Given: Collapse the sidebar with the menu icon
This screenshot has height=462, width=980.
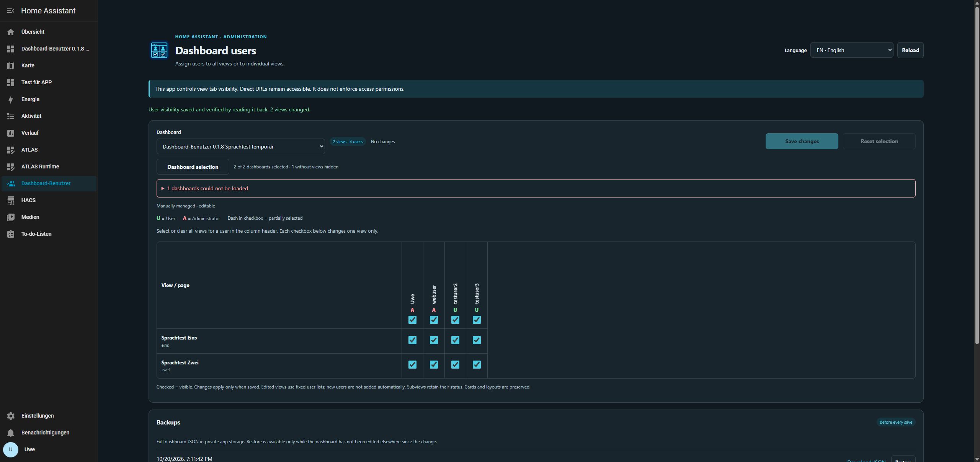Looking at the screenshot, I should (x=11, y=11).
